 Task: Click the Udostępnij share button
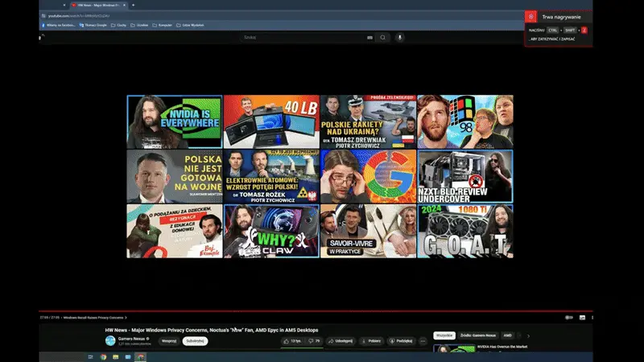tap(341, 341)
